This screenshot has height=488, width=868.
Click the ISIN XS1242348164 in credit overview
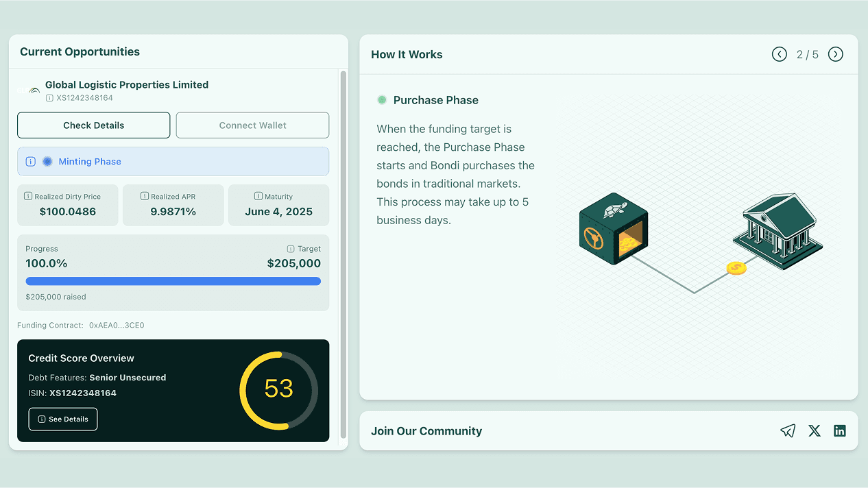pos(83,393)
